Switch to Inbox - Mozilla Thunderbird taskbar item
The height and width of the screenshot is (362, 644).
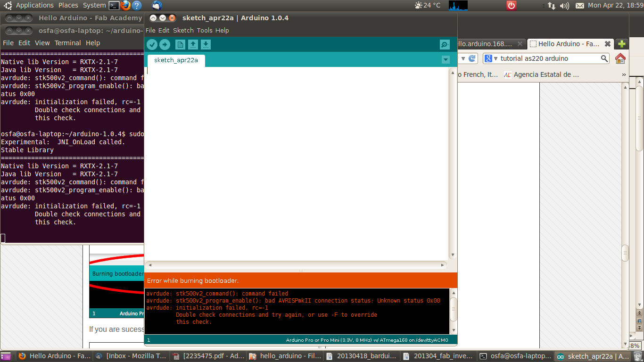(x=131, y=356)
